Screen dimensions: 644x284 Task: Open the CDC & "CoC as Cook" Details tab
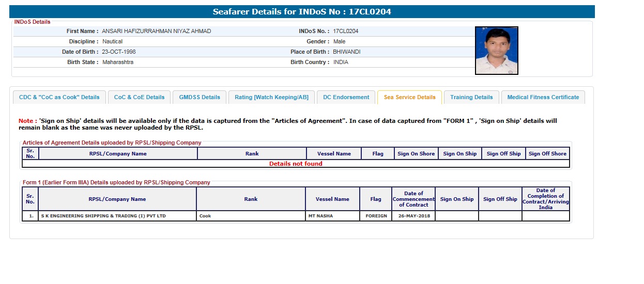click(x=59, y=97)
